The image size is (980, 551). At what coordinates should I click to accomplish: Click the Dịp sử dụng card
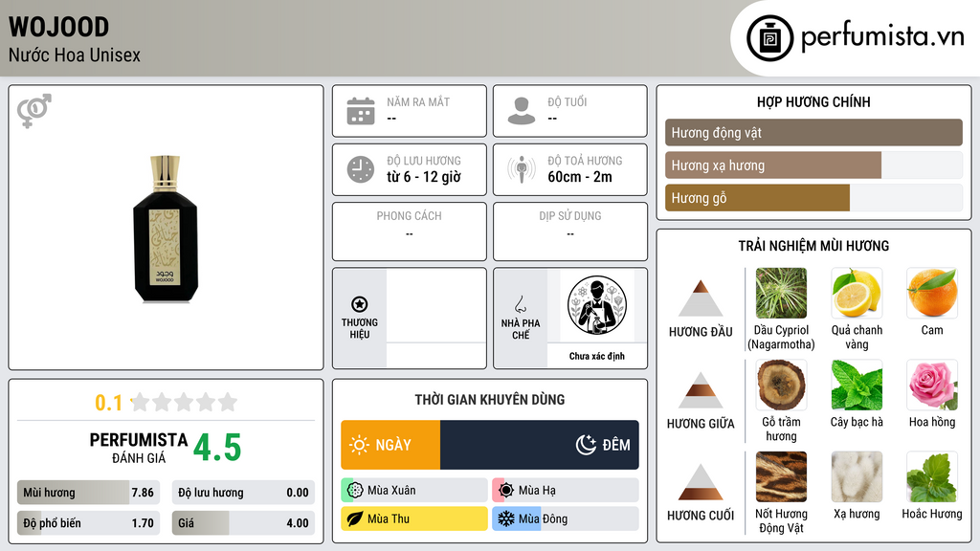[570, 231]
